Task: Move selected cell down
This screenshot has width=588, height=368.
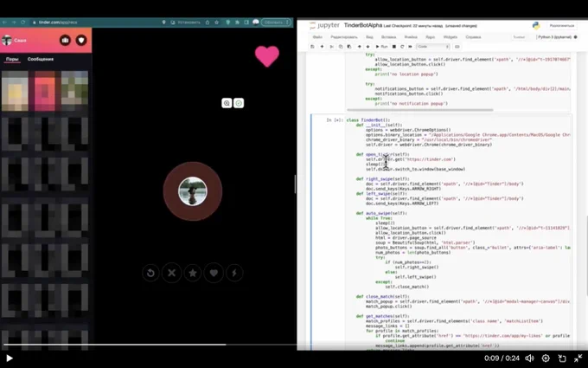Action: click(x=367, y=47)
